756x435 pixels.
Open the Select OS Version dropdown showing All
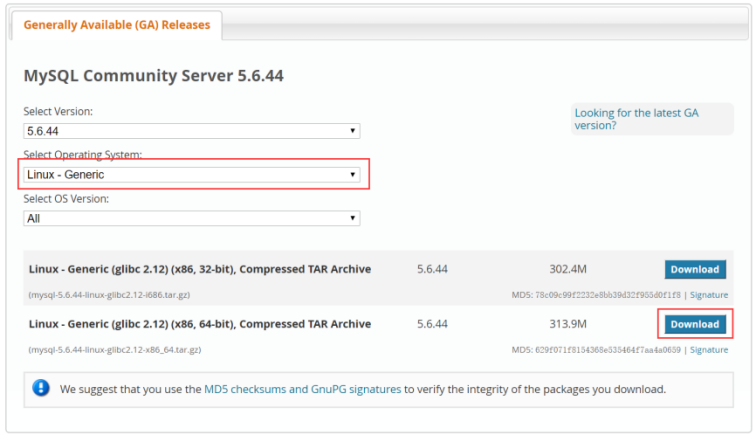pos(191,218)
